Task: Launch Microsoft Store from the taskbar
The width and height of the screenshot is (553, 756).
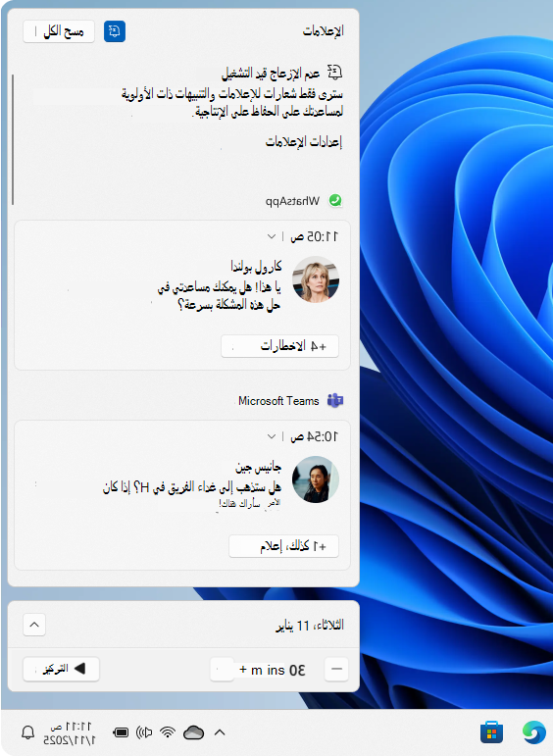Action: (x=492, y=732)
